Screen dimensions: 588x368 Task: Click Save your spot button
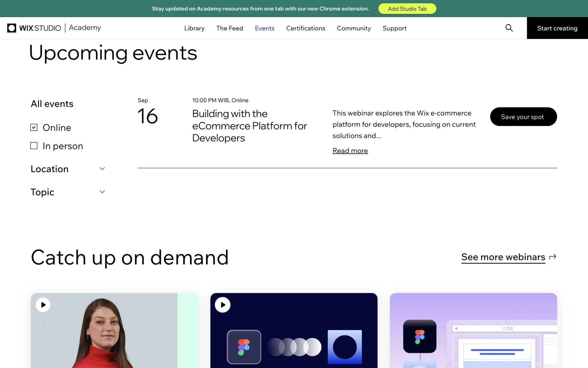[523, 117]
